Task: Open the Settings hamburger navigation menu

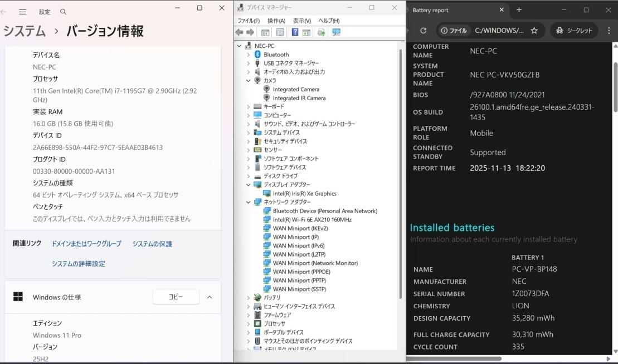Action: (x=22, y=12)
